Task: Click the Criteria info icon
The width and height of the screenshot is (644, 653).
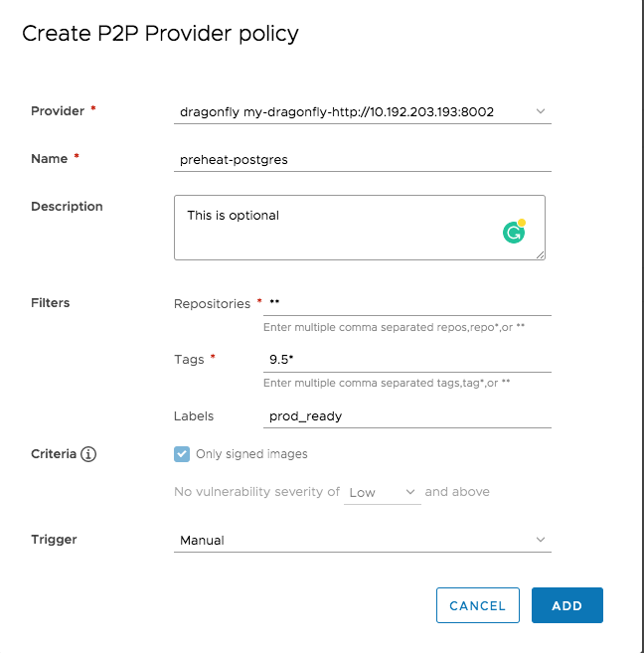Action: pyautogui.click(x=88, y=454)
